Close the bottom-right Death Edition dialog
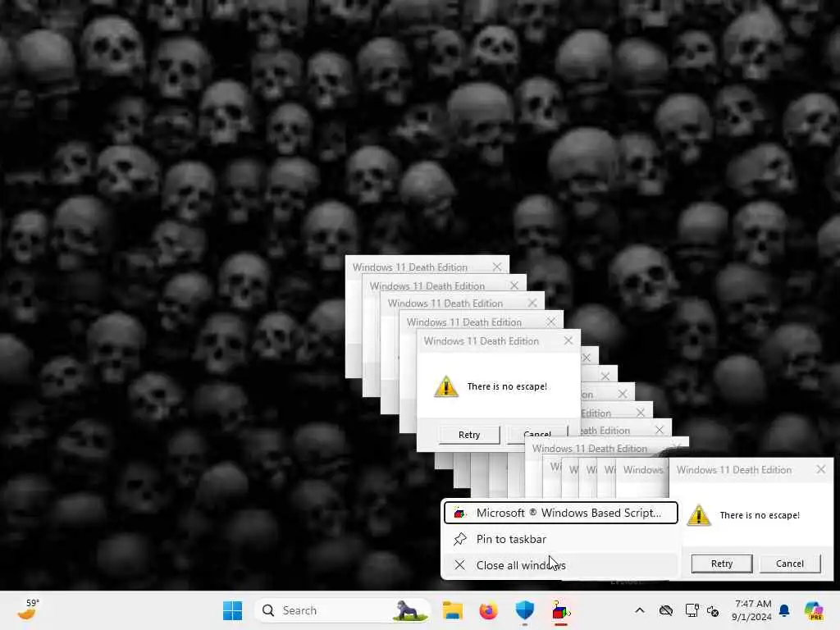Image resolution: width=840 pixels, height=630 pixels. pyautogui.click(x=820, y=469)
